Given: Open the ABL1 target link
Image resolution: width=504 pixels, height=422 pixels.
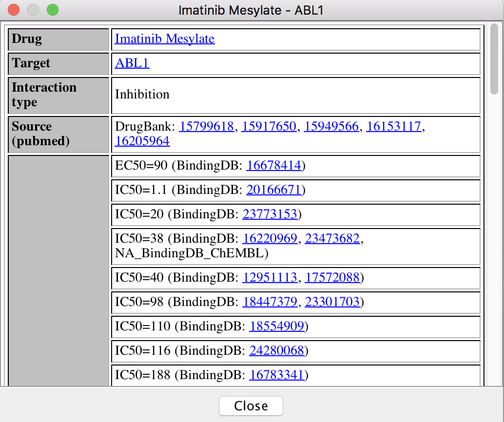Looking at the screenshot, I should (x=132, y=63).
